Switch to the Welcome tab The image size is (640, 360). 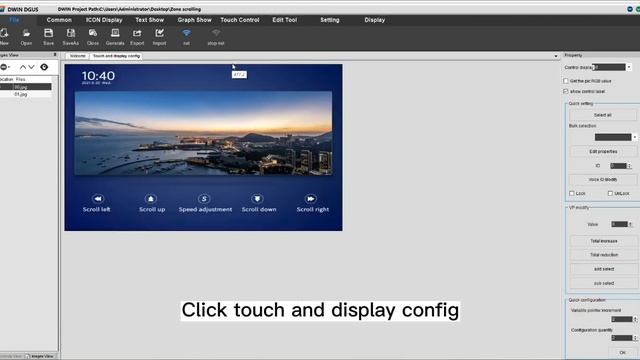[78, 56]
